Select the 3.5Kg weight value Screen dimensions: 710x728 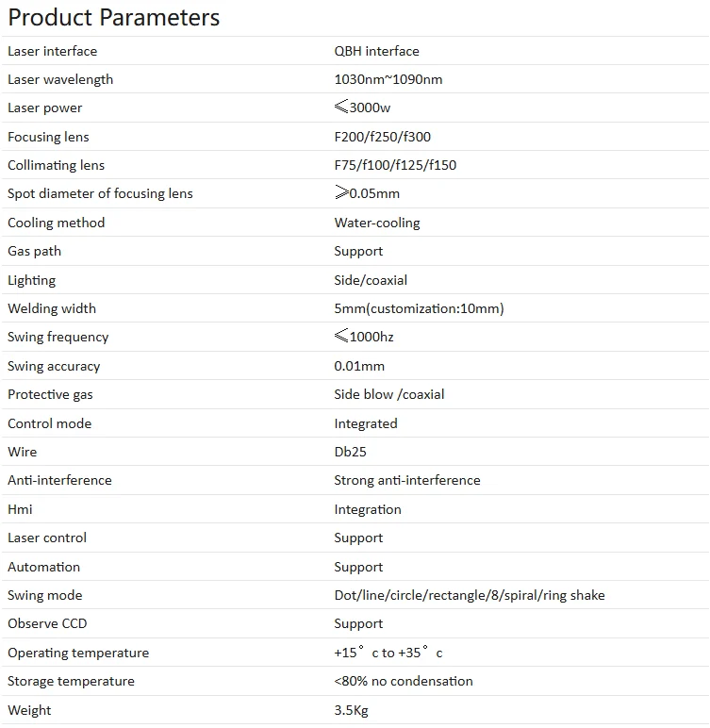point(351,710)
